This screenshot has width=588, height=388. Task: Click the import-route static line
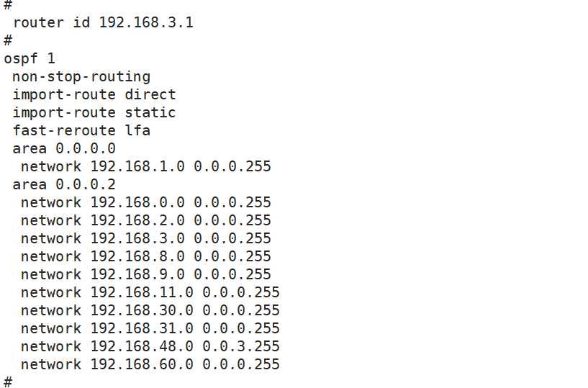pyautogui.click(x=94, y=112)
